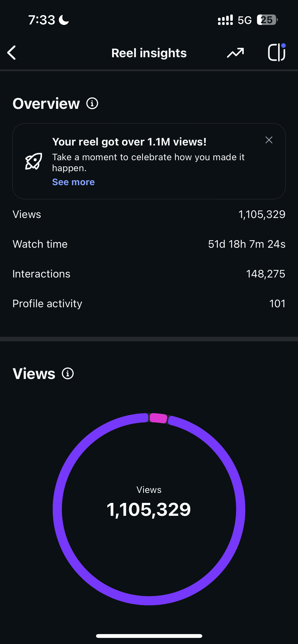
Task: Tap the info icon beside Overview
Action: [92, 104]
